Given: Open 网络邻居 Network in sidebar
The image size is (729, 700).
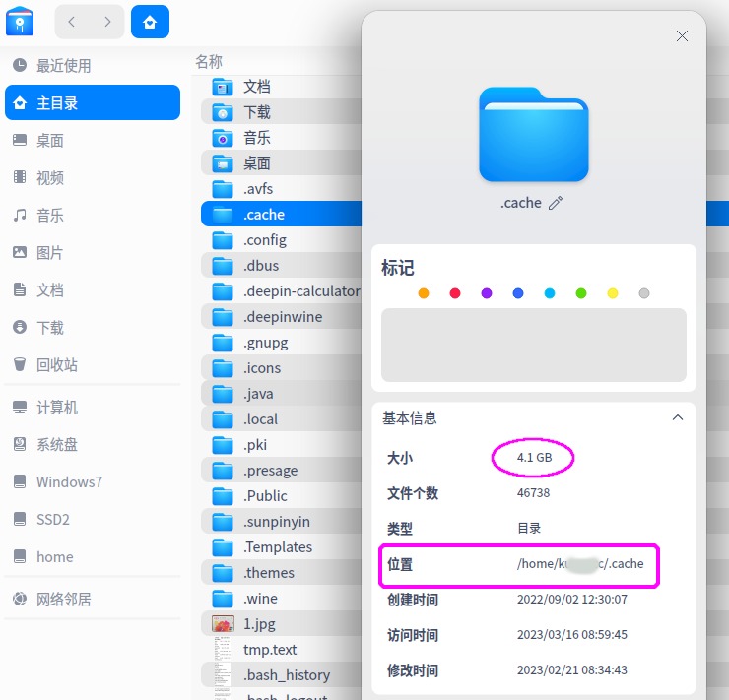Looking at the screenshot, I should pyautogui.click(x=93, y=599).
